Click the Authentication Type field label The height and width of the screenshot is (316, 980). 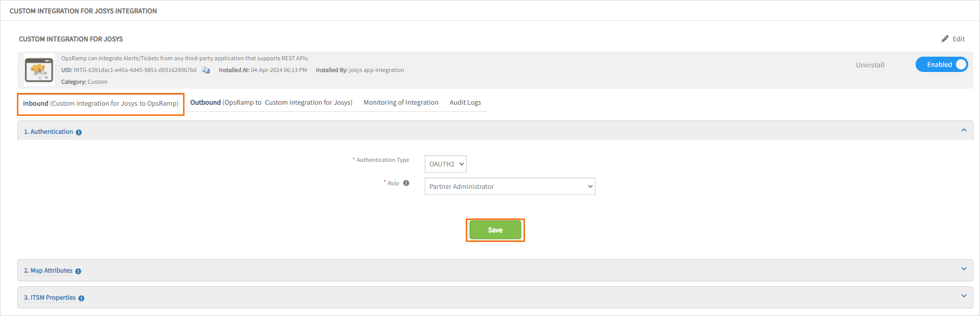click(383, 160)
